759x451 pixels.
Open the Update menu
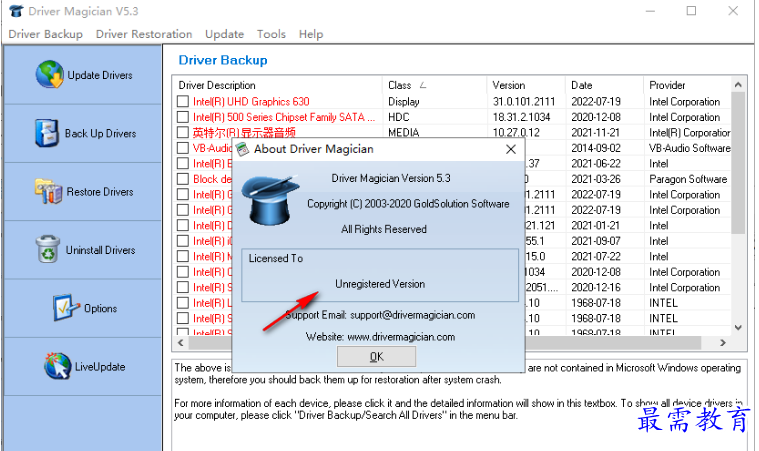pyautogui.click(x=224, y=34)
